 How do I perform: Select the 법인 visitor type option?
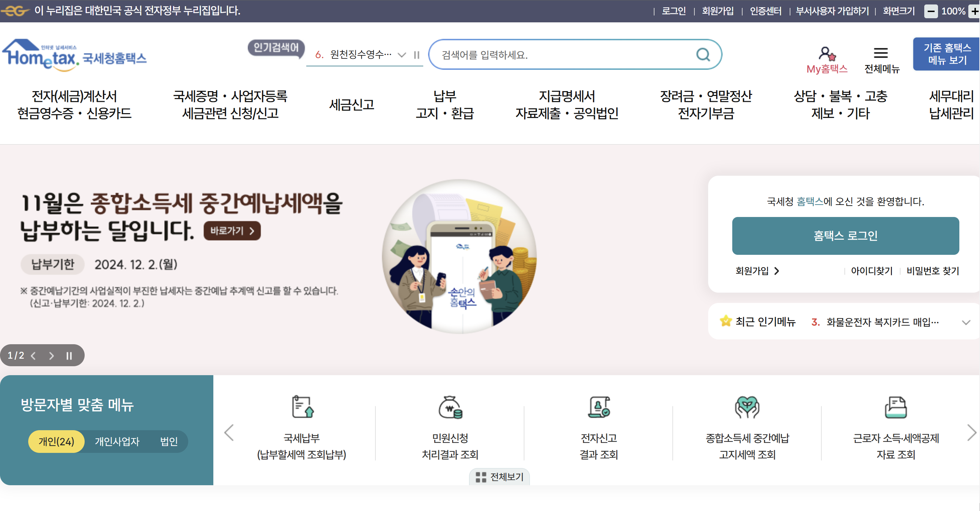(x=169, y=442)
